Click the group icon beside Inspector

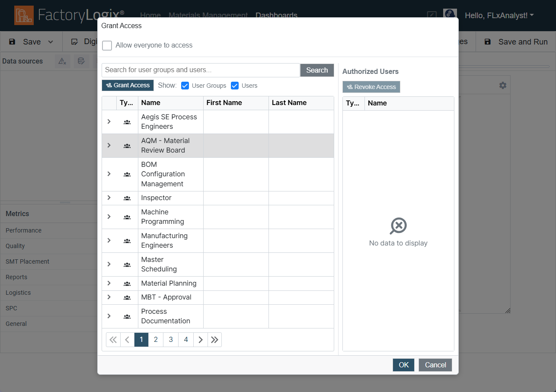coord(127,198)
